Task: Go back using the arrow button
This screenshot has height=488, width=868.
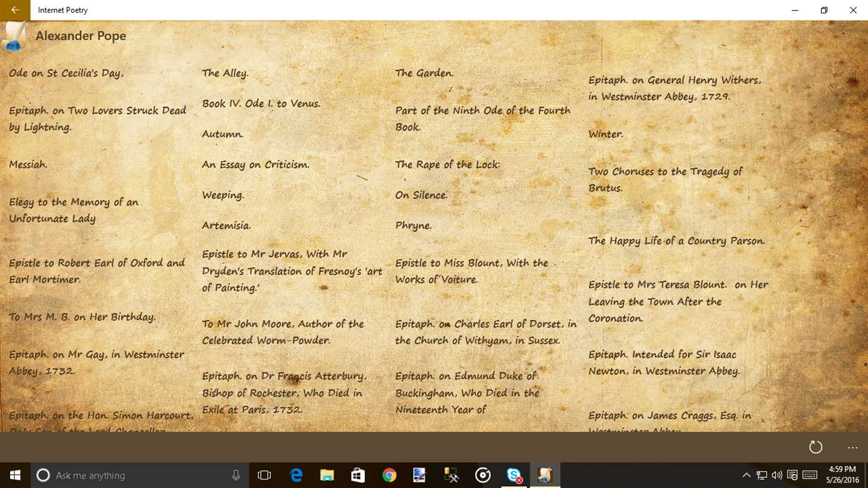Action: [14, 10]
